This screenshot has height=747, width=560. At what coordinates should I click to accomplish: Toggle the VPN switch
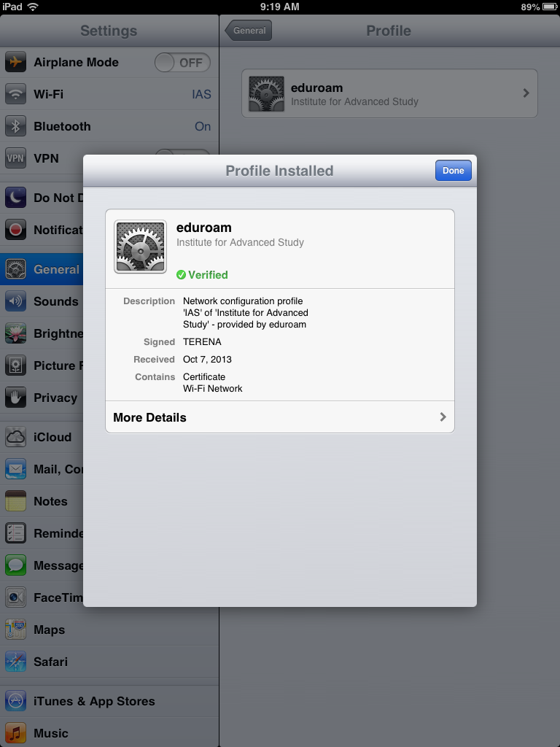point(182,155)
